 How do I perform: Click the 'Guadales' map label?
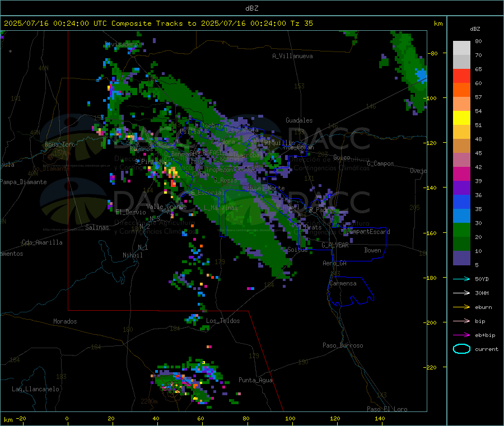click(x=299, y=120)
